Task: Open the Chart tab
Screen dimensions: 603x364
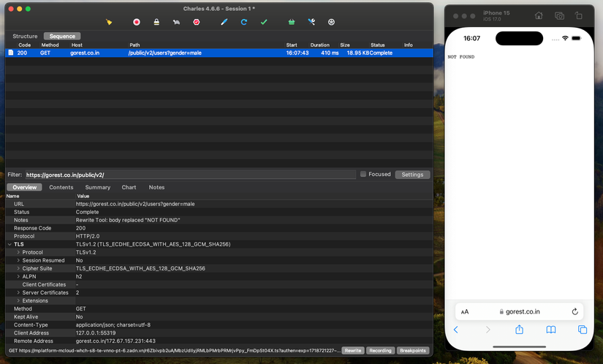Action: (x=129, y=187)
